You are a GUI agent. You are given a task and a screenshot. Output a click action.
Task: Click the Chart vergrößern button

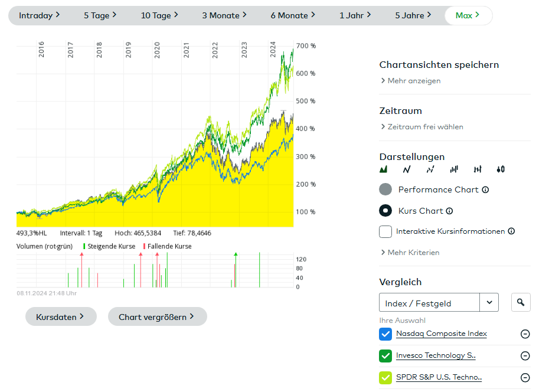click(157, 317)
